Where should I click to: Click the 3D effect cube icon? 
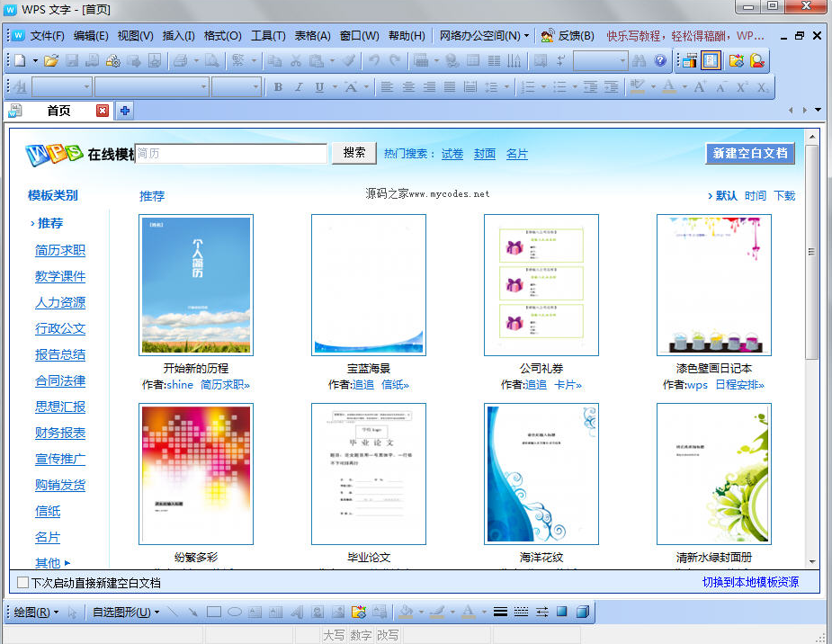582,613
